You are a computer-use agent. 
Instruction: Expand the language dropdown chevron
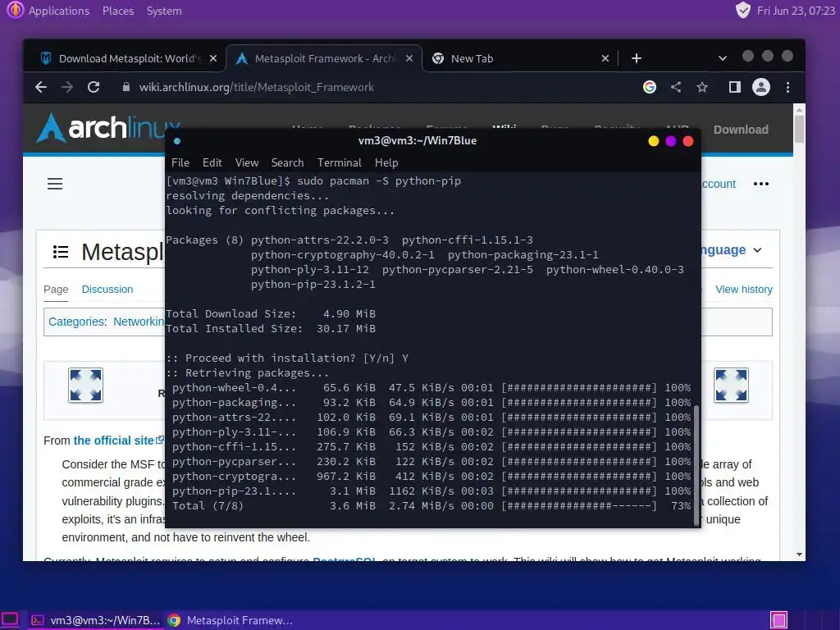tap(757, 250)
